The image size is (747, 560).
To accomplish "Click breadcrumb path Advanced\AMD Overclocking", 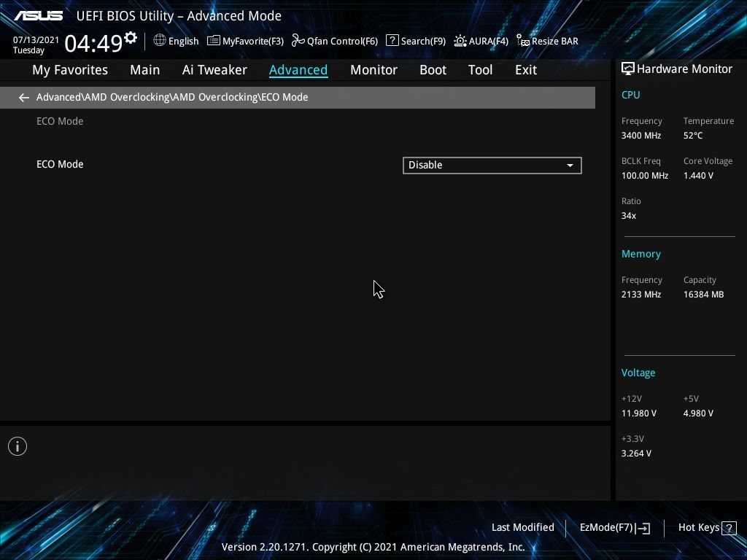I will (x=102, y=97).
